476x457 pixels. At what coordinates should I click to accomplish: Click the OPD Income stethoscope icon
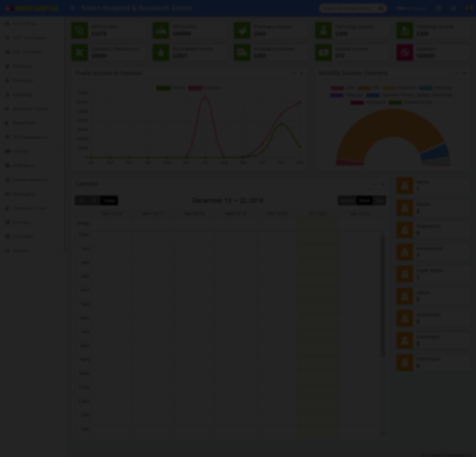coord(80,30)
